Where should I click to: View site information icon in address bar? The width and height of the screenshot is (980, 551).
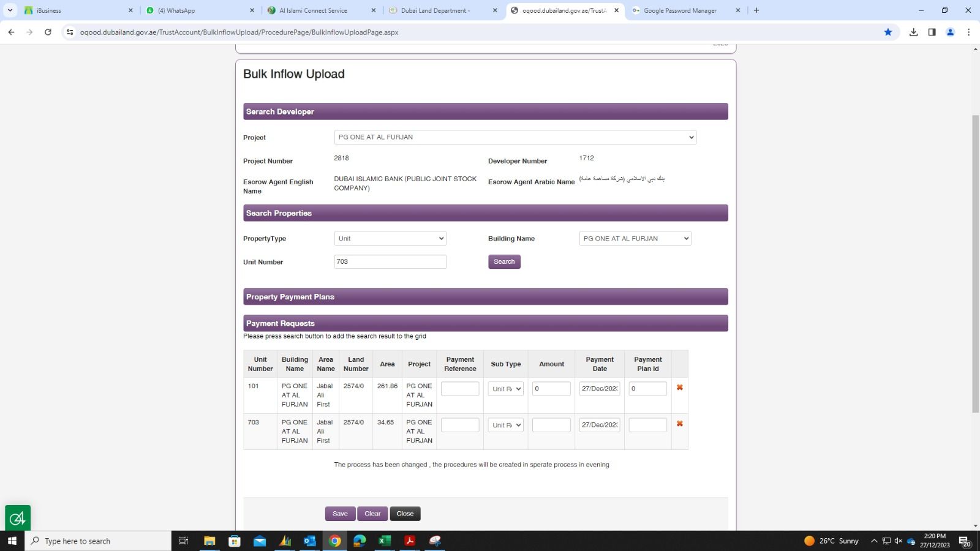coord(70,32)
